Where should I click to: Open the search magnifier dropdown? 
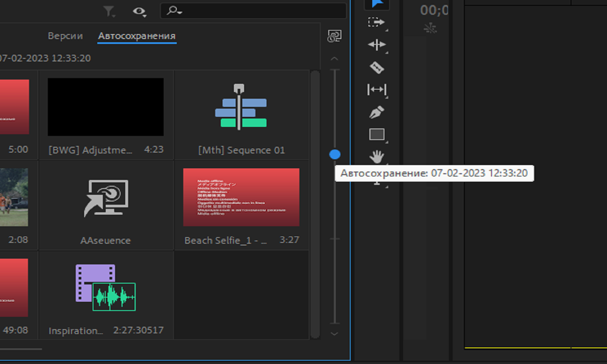(174, 11)
